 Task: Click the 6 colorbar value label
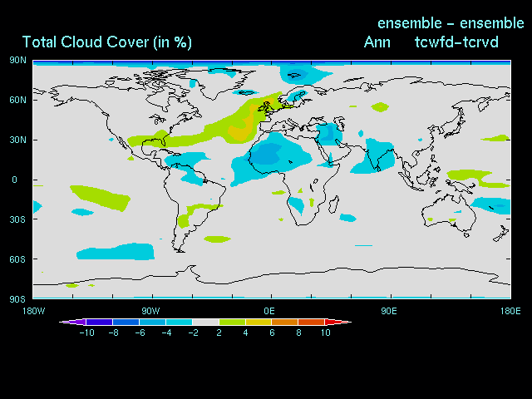tap(272, 332)
